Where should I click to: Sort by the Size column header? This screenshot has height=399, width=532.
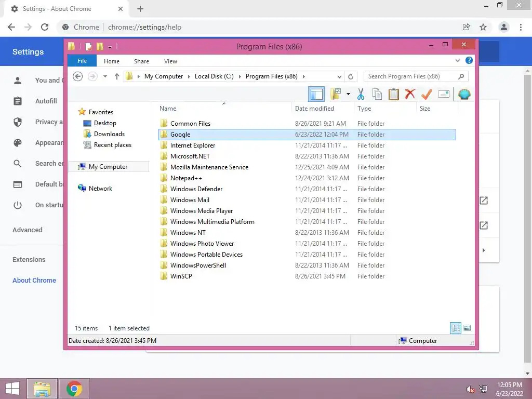tap(437, 108)
